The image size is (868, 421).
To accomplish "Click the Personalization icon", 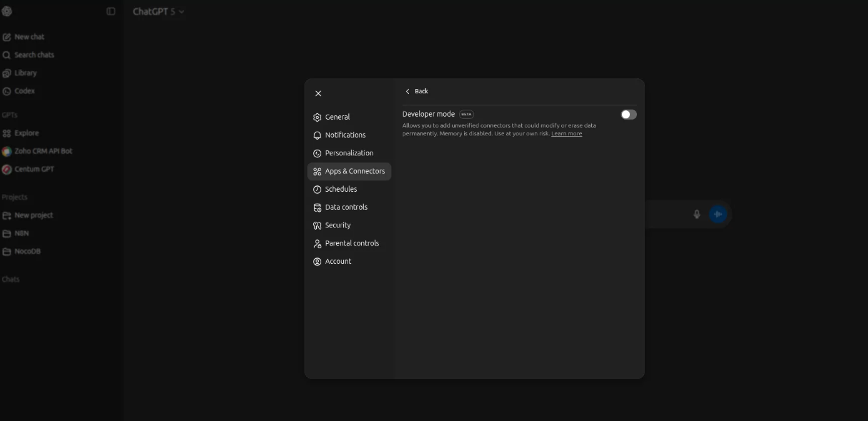I will 317,153.
